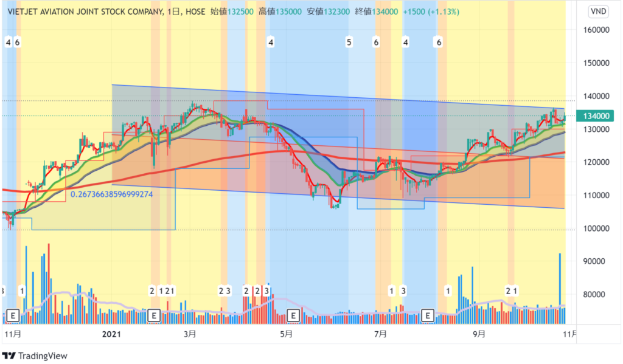
Task: Click the 安値132300 low value
Action: [x=328, y=12]
